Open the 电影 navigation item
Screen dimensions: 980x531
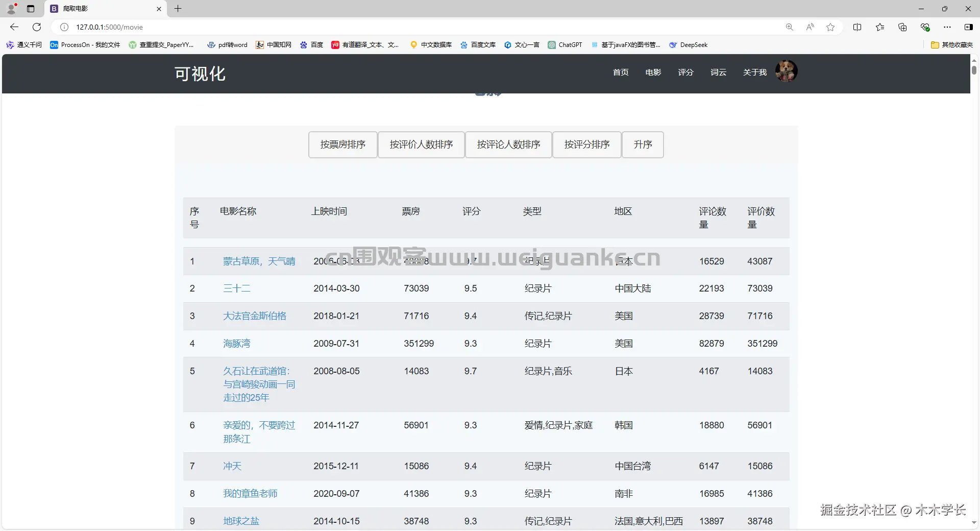tap(653, 73)
